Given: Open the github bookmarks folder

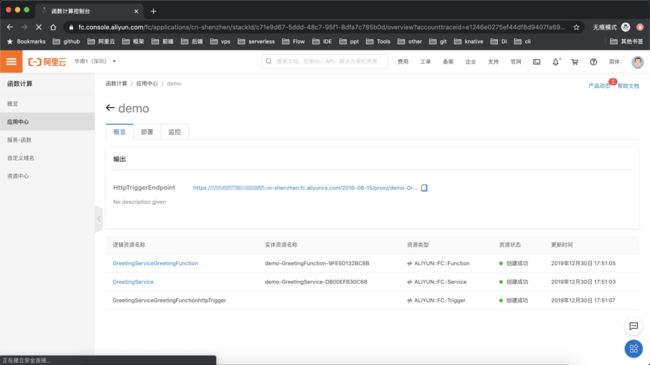Looking at the screenshot, I should click(x=66, y=41).
